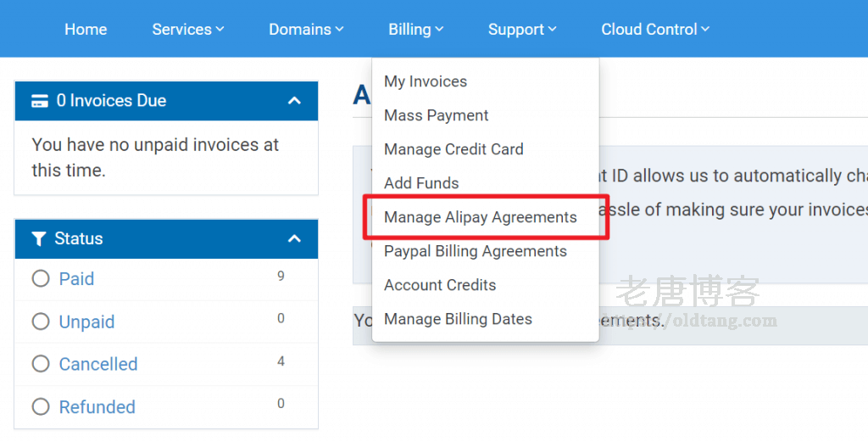
Task: Select Mass Payment menu entry
Action: [437, 115]
